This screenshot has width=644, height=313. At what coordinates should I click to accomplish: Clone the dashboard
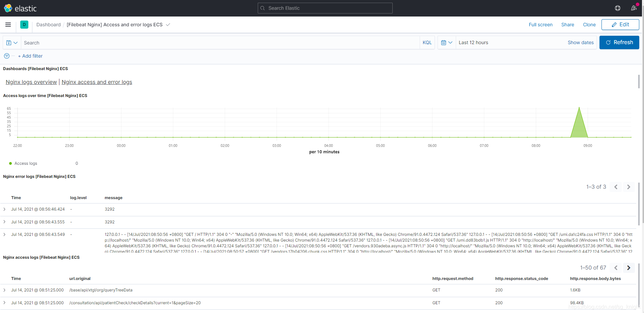pyautogui.click(x=589, y=25)
